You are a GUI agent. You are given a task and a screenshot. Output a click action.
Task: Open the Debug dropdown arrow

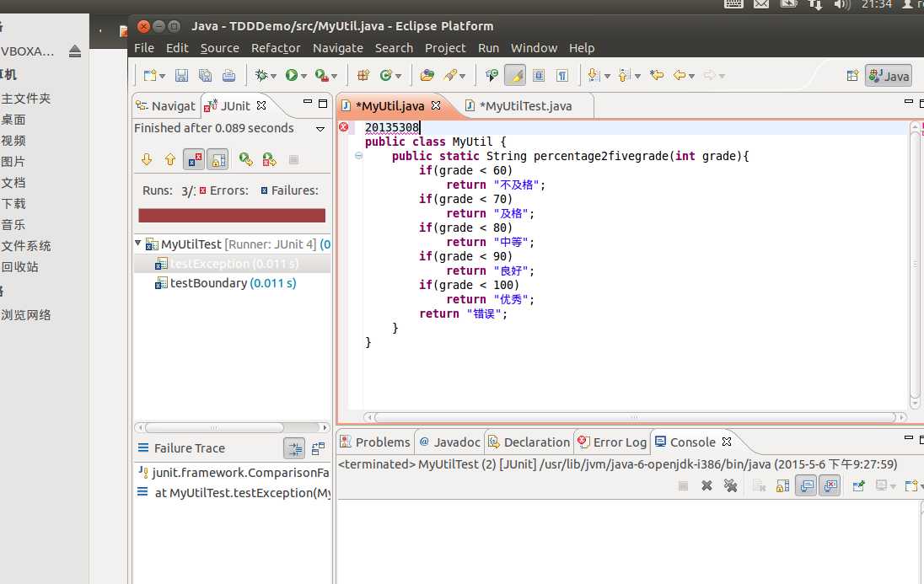click(273, 76)
